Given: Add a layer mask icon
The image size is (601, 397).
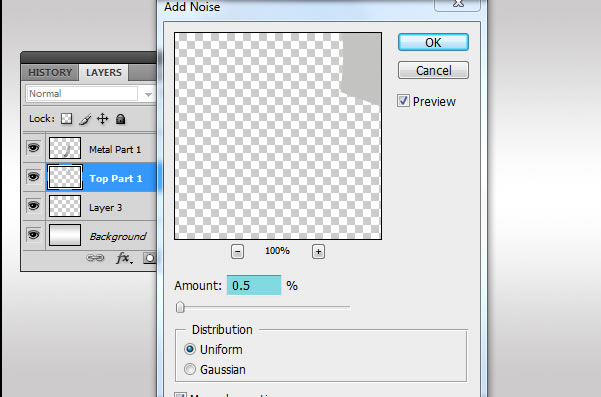Looking at the screenshot, I should click(149, 258).
